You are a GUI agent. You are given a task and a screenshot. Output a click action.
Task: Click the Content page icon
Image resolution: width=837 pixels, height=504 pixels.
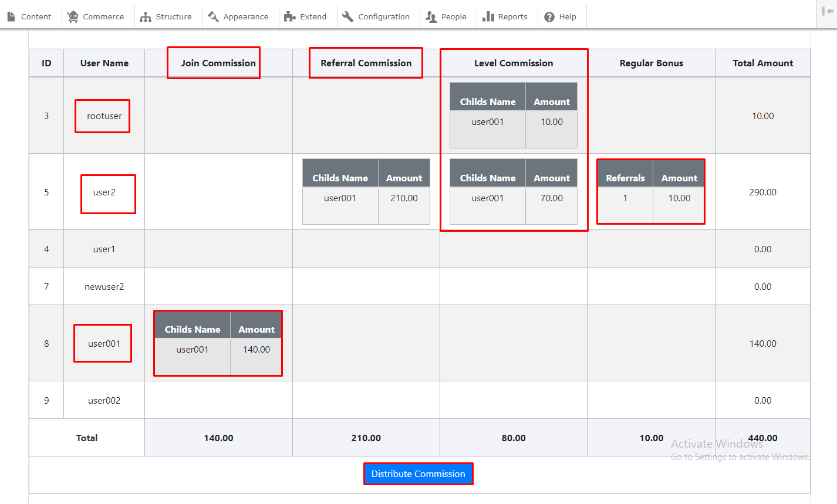tap(11, 16)
